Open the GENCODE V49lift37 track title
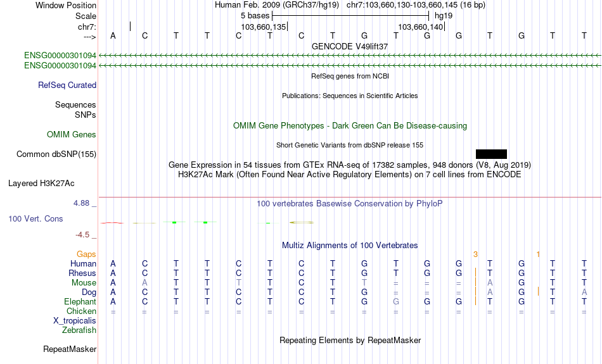The width and height of the screenshot is (602, 364). click(x=350, y=46)
